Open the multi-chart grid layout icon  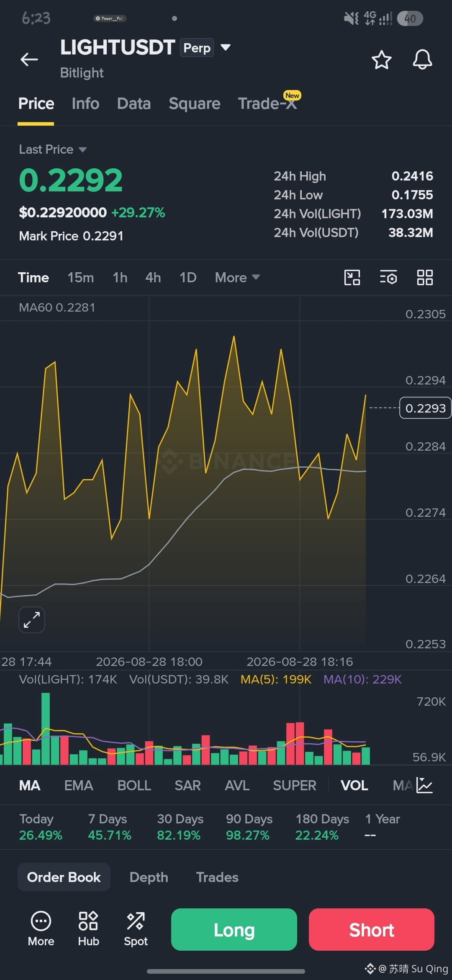tap(425, 277)
